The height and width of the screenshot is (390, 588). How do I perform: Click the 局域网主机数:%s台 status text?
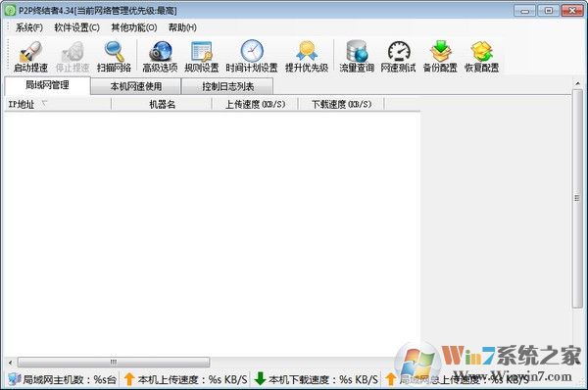[x=70, y=380]
